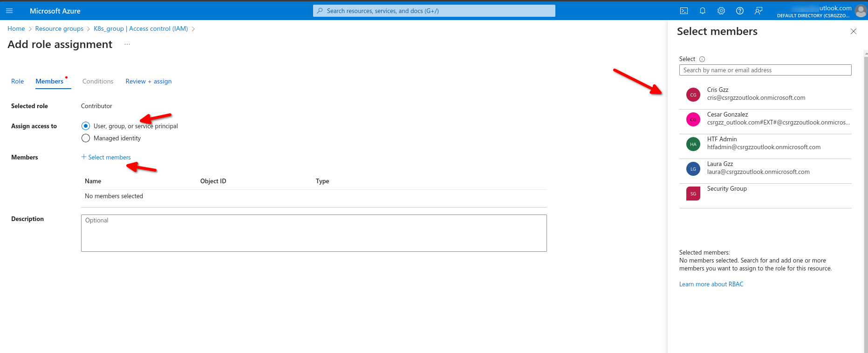868x353 pixels.
Task: Click the member search input field
Action: click(765, 70)
